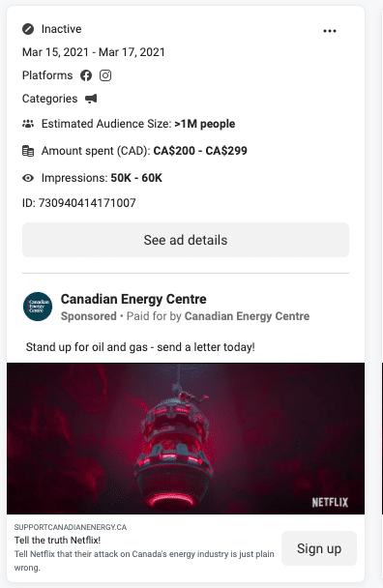The width and height of the screenshot is (383, 588).
Task: Open the Canadian Energy Centre page name
Action: tap(133, 299)
